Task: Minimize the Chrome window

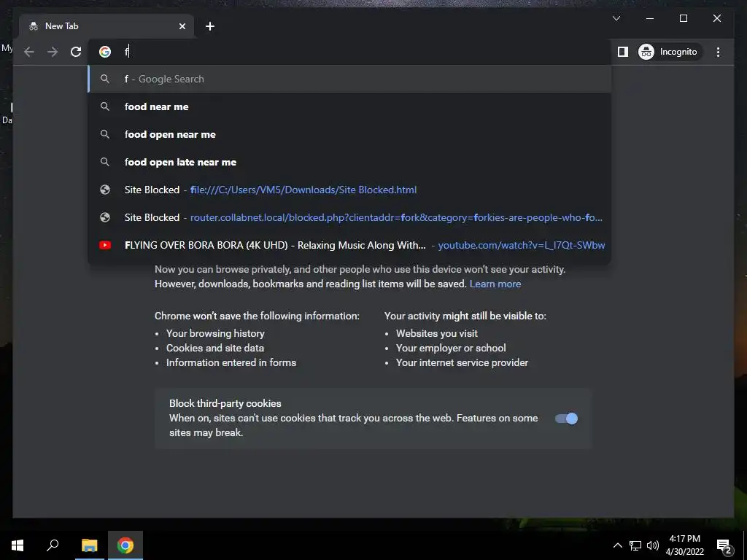Action: tap(650, 18)
